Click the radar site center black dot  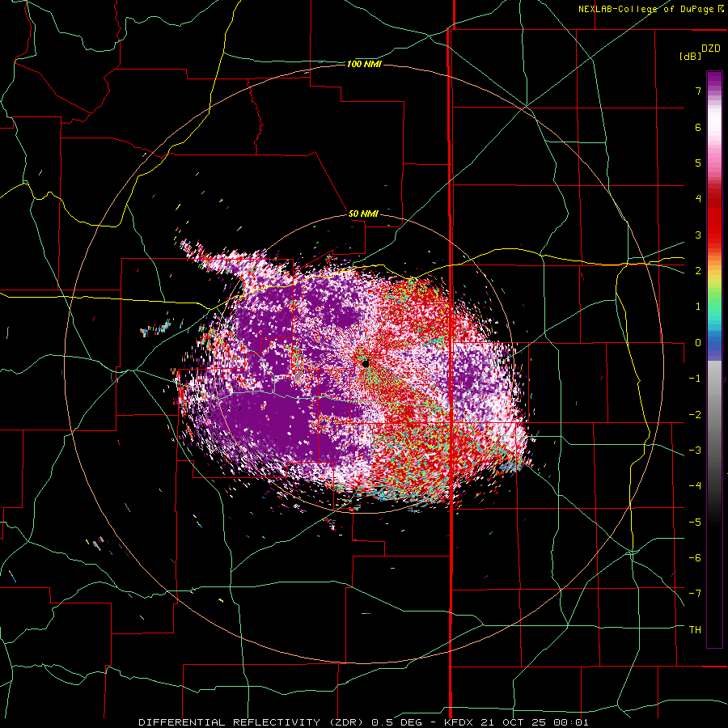(366, 363)
